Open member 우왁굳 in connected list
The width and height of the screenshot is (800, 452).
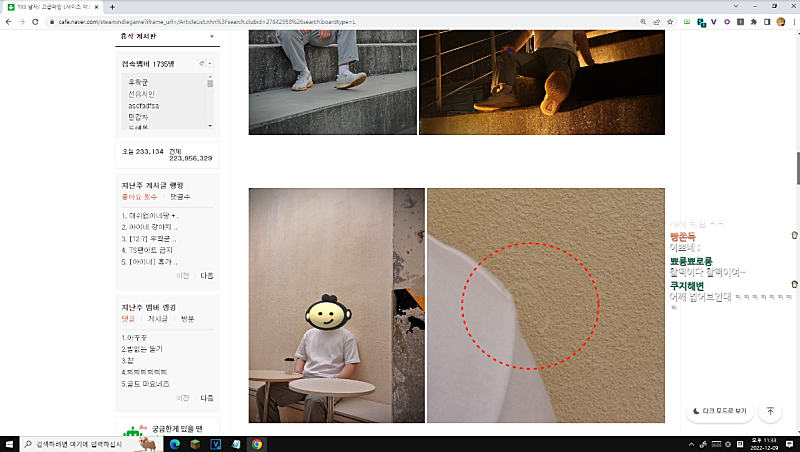[x=138, y=82]
